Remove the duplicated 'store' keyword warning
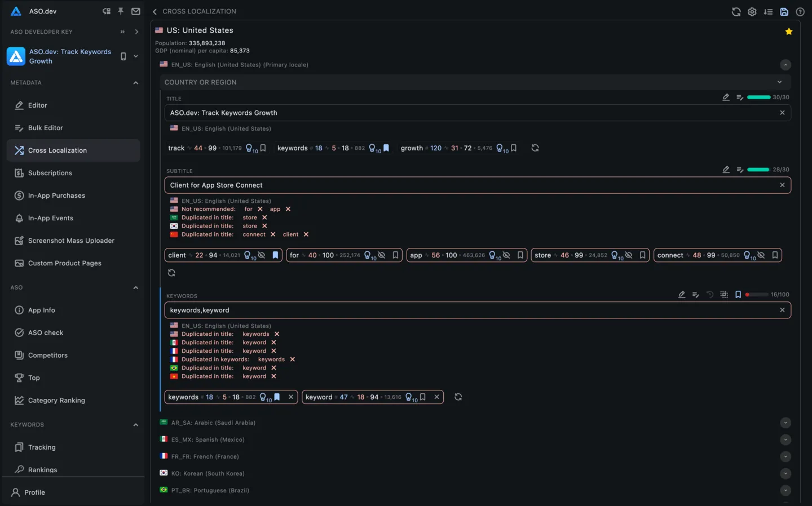 point(266,217)
